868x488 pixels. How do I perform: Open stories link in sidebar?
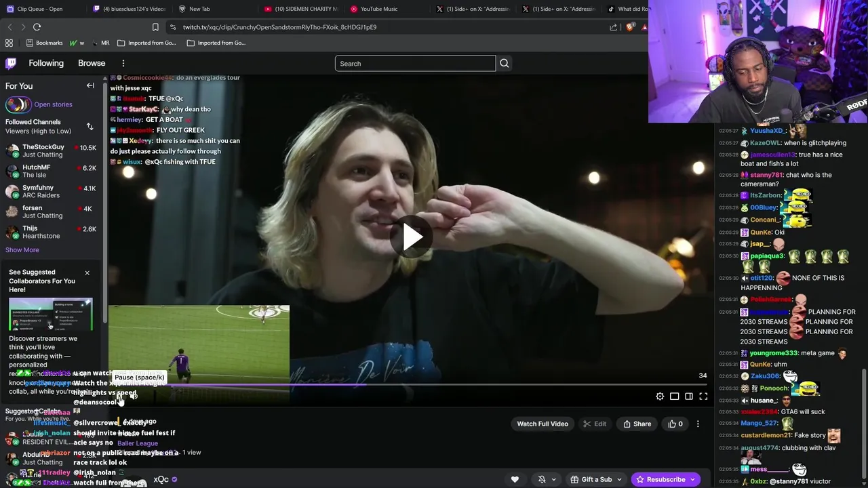point(53,104)
